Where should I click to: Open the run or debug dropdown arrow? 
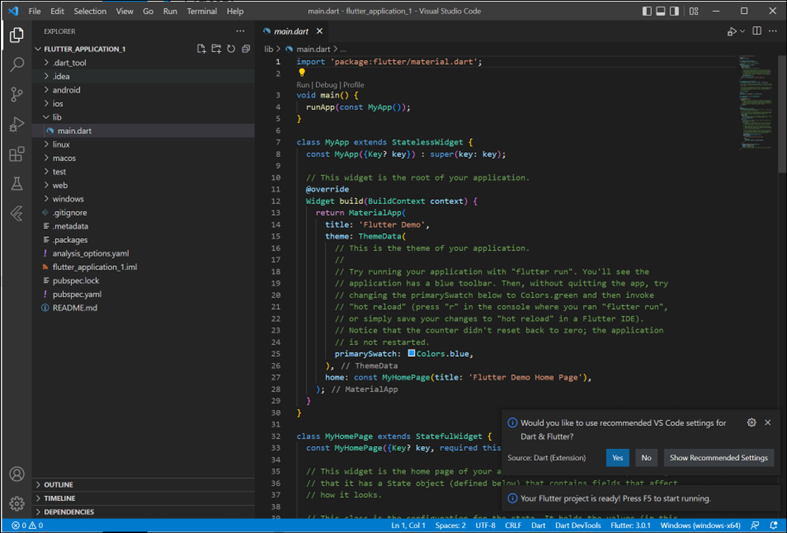[742, 31]
